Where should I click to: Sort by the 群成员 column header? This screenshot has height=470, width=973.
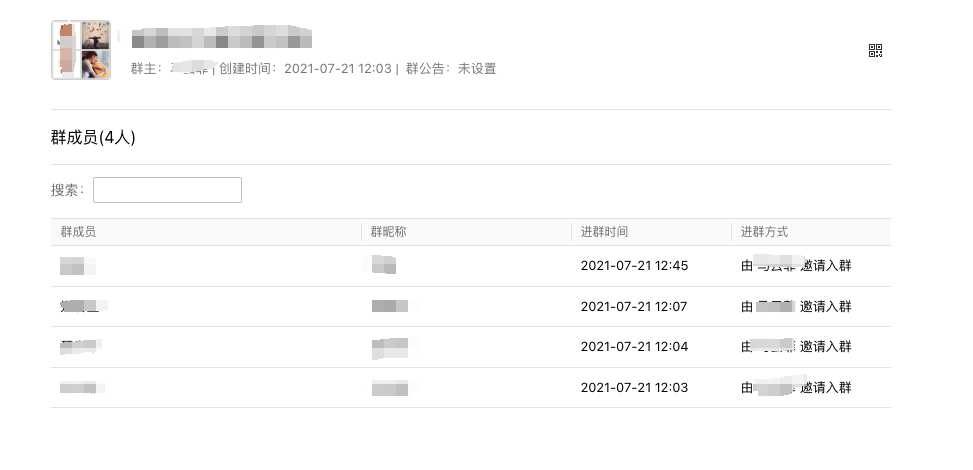pos(78,232)
